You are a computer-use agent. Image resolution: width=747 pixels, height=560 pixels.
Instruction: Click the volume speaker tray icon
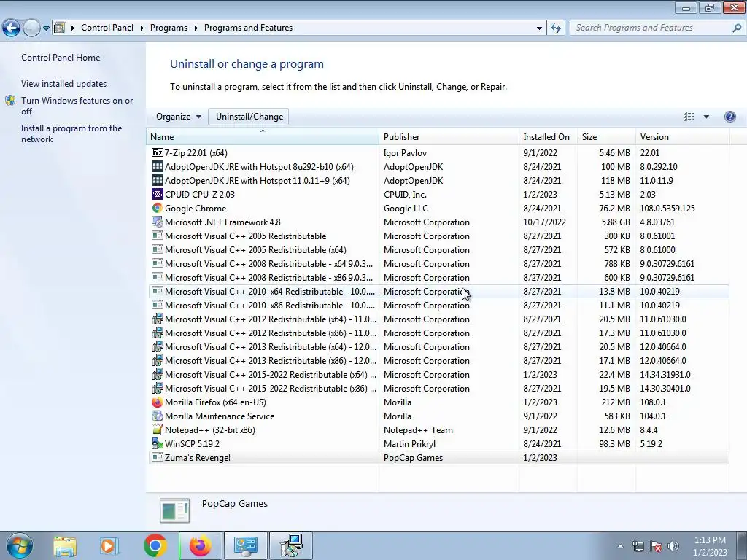673,546
